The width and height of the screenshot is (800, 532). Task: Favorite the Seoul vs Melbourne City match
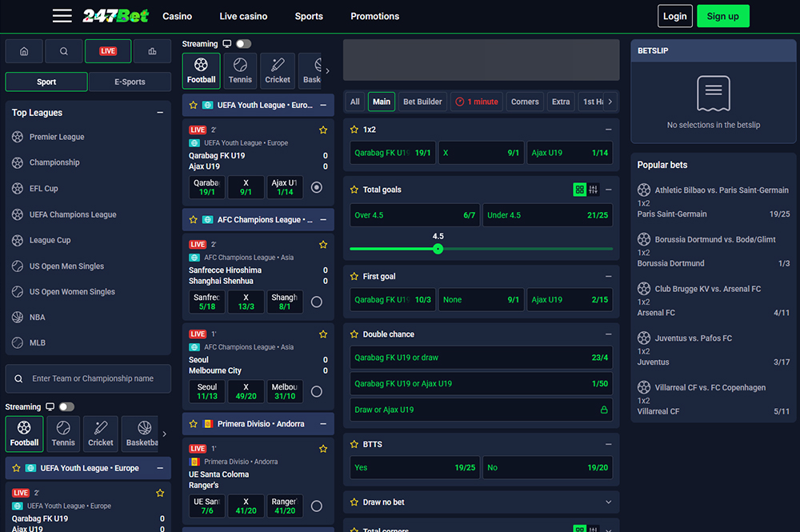pyautogui.click(x=323, y=334)
